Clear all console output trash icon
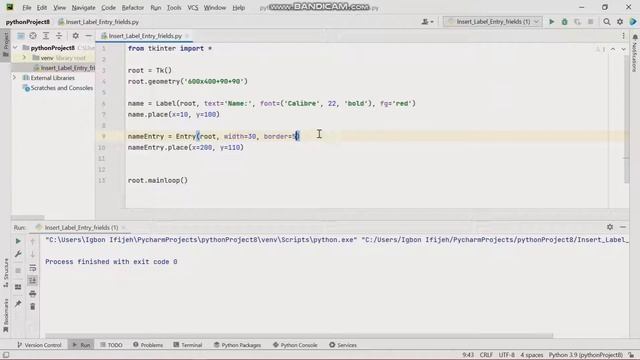640x360 pixels. click(33, 306)
